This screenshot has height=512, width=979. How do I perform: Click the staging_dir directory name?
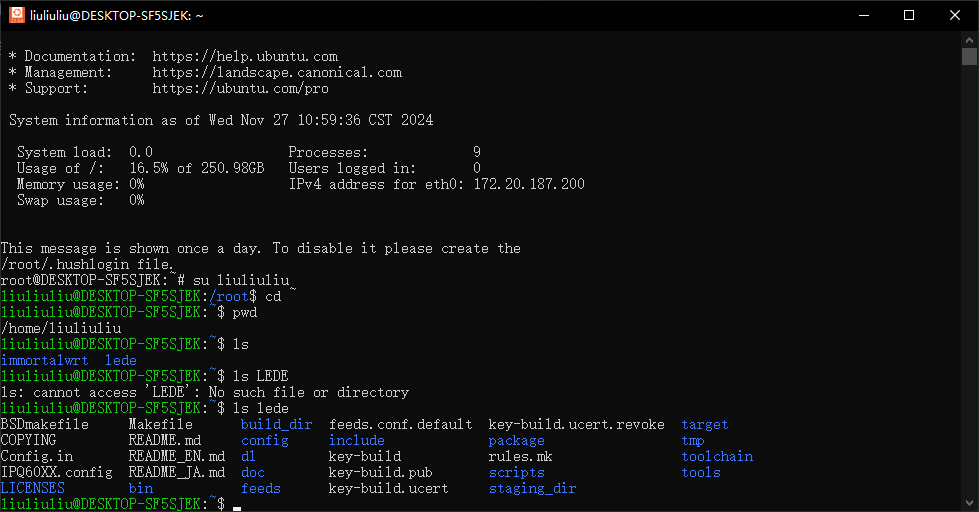(532, 488)
